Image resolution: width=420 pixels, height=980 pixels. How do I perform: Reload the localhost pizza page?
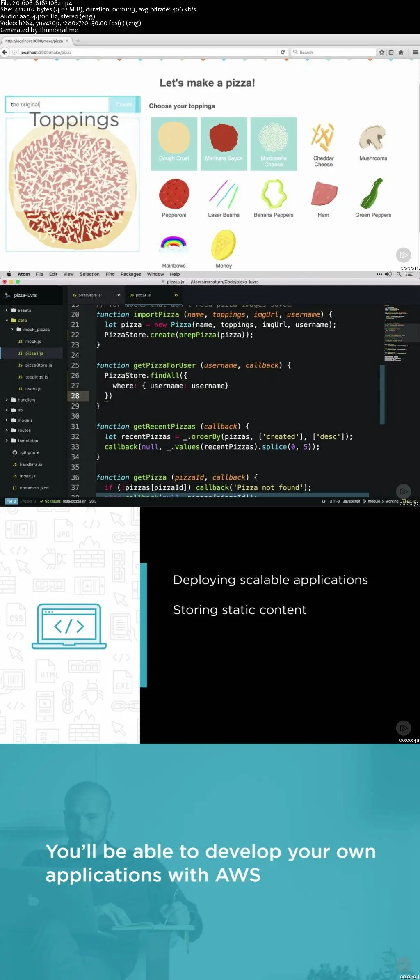[x=283, y=52]
